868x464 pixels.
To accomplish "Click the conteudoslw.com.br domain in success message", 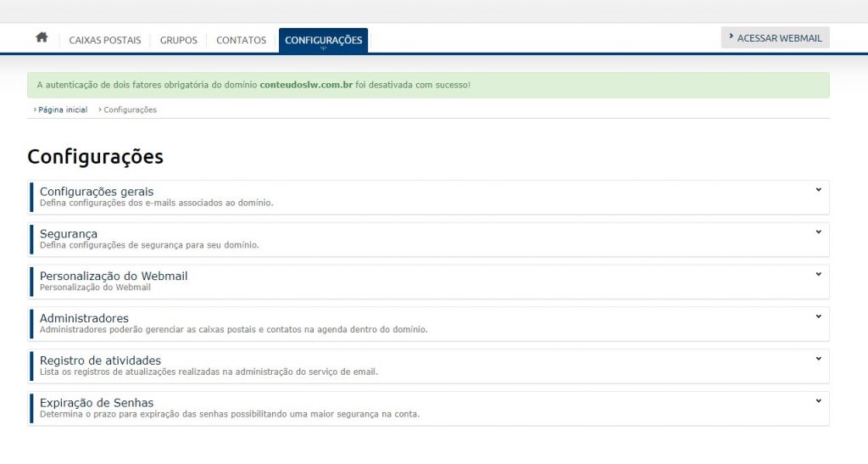I will click(x=306, y=85).
